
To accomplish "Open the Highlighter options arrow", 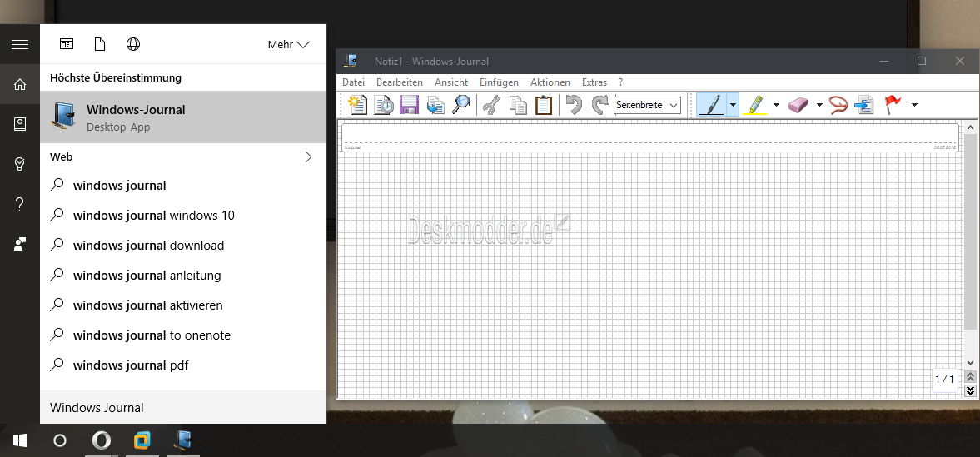I will tap(776, 105).
